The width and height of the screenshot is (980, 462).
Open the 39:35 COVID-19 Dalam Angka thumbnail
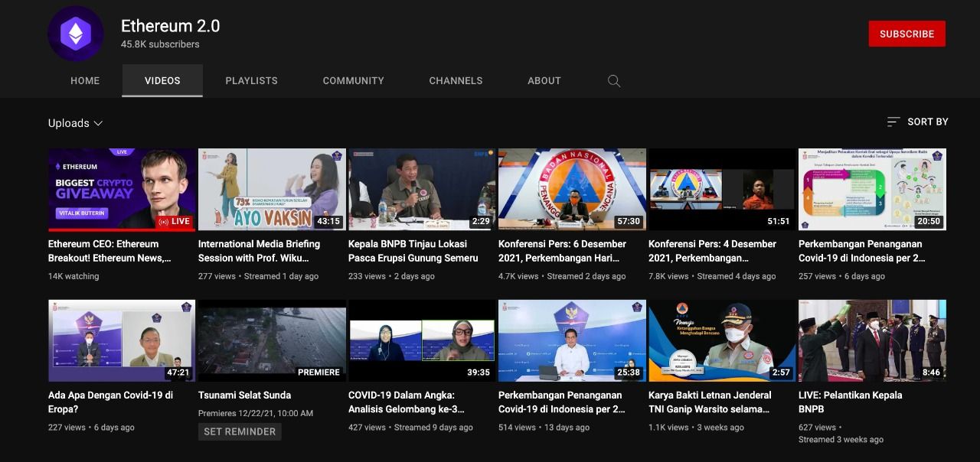pyautogui.click(x=422, y=340)
